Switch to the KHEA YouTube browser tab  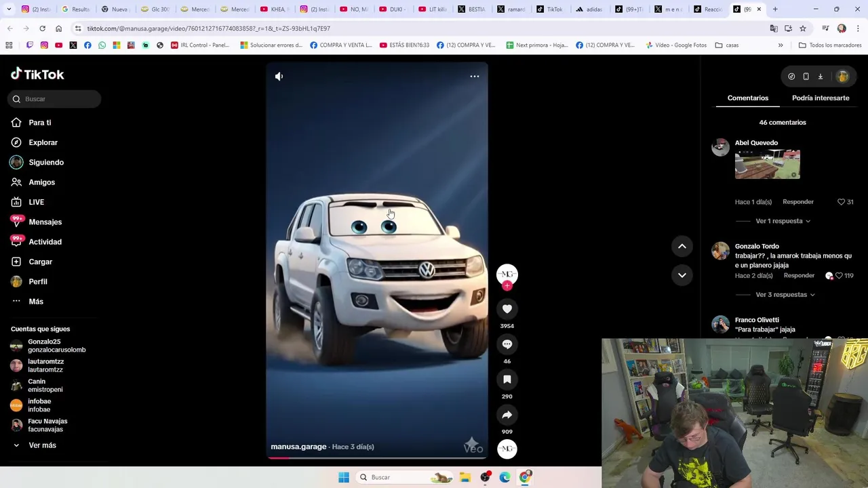[274, 9]
